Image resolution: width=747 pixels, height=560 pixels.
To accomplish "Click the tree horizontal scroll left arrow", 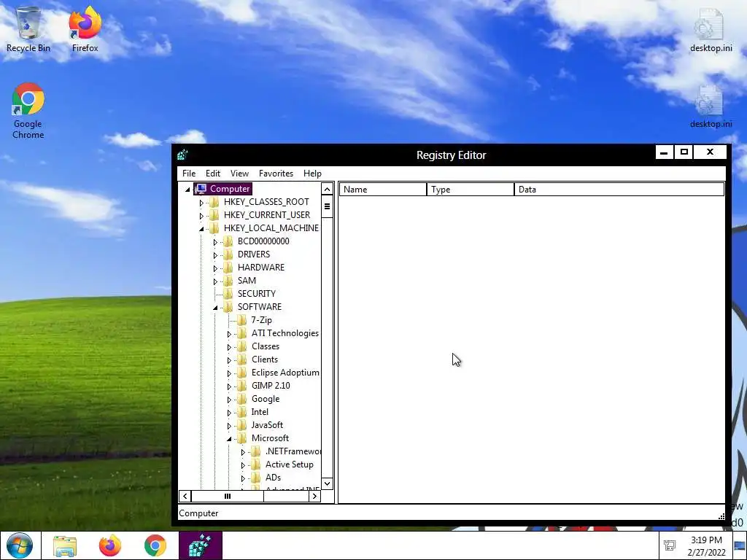I will point(185,496).
